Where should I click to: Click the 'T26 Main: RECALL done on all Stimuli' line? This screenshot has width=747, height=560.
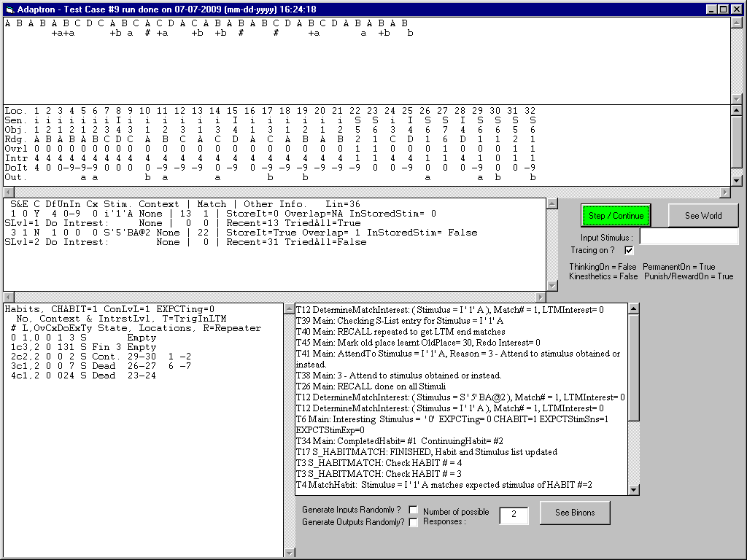[x=371, y=386]
